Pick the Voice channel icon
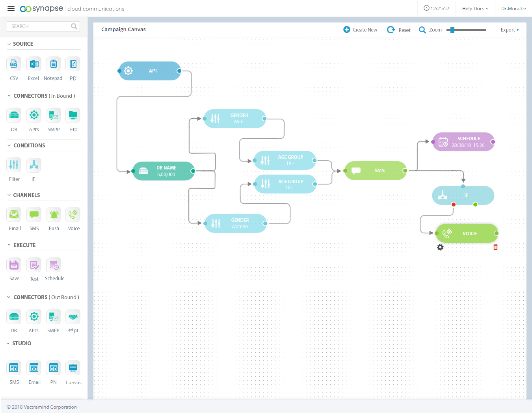 [x=73, y=214]
